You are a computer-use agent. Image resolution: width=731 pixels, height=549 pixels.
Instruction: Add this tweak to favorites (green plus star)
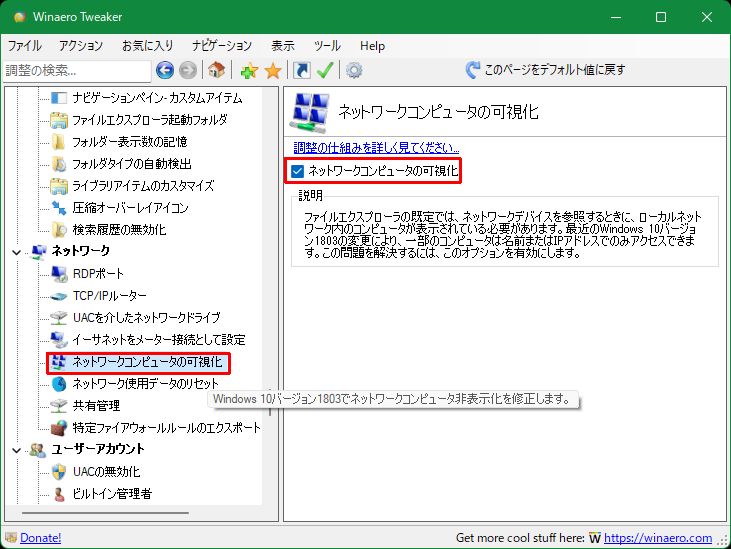pos(249,71)
